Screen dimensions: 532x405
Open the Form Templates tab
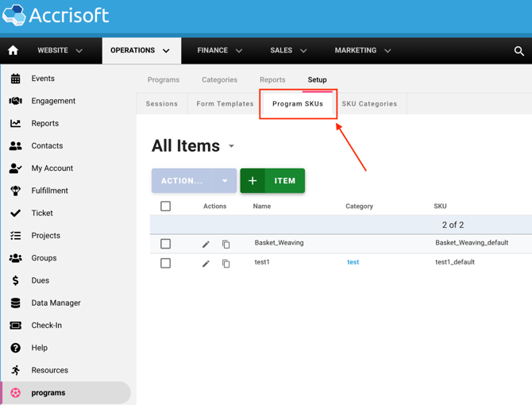(225, 104)
